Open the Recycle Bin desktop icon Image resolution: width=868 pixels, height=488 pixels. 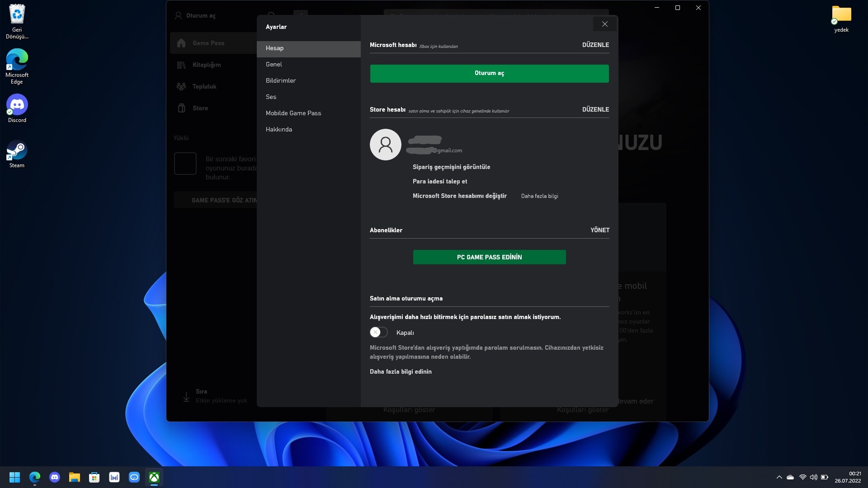click(x=17, y=22)
